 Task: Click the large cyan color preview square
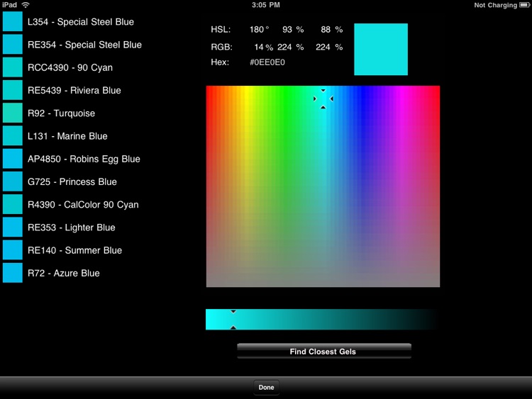(381, 49)
